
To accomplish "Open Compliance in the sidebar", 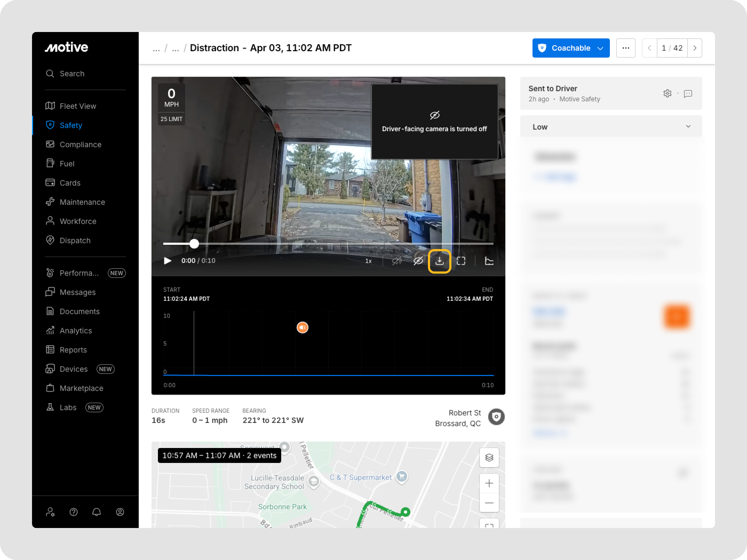I will click(x=80, y=145).
